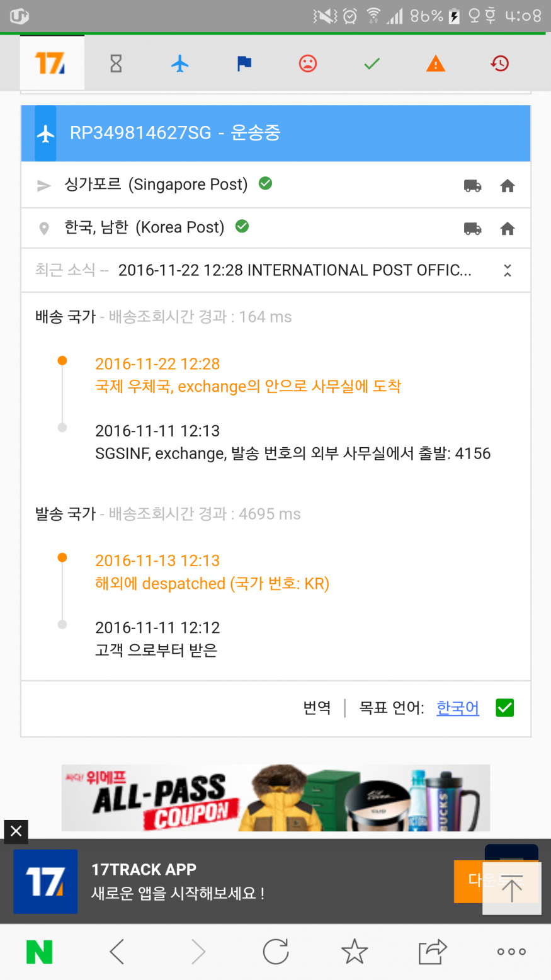Open the red expired history clock icon
Image resolution: width=551 pixels, height=980 pixels.
pos(500,64)
